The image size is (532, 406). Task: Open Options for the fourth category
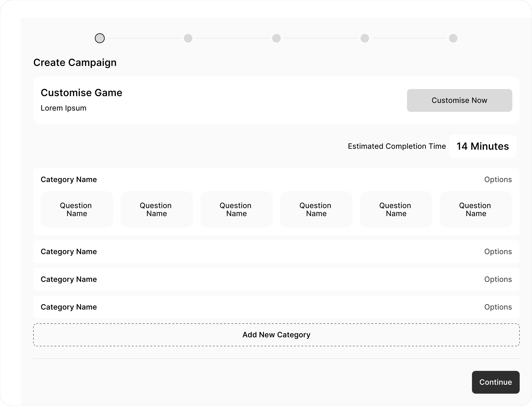pyautogui.click(x=498, y=307)
